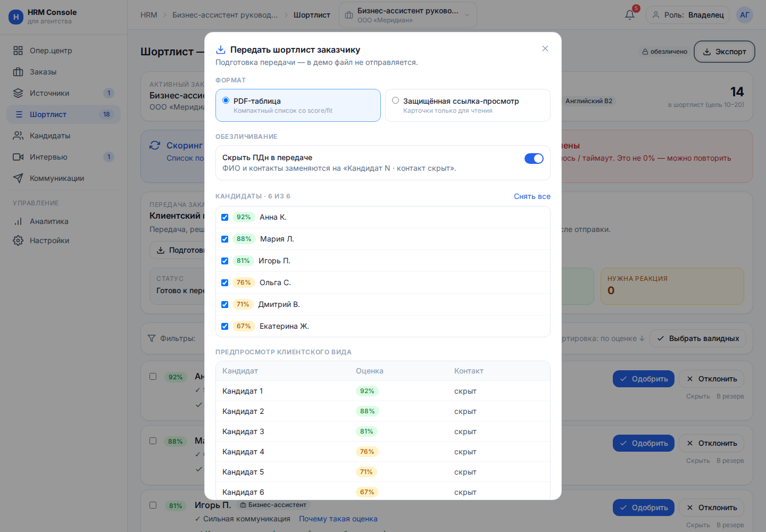Click Одобрить for Игорь П.
766x532 pixels.
[x=644, y=508]
